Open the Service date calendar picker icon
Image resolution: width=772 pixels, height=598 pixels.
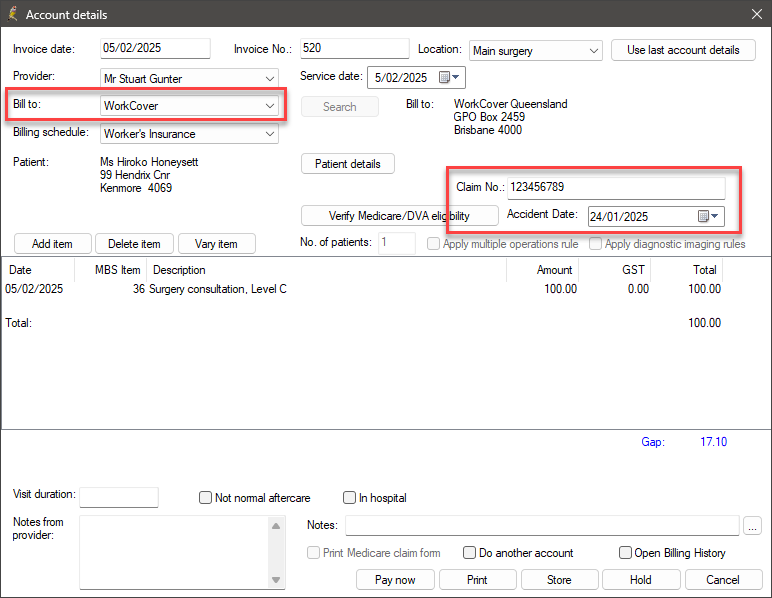[x=449, y=77]
